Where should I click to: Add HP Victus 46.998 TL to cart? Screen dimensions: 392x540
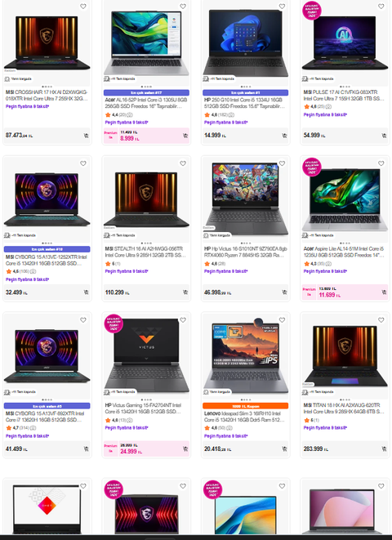pos(284,292)
